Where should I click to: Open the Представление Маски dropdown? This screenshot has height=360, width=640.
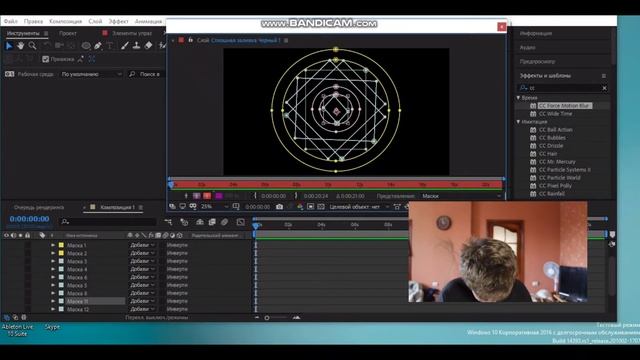pos(461,196)
